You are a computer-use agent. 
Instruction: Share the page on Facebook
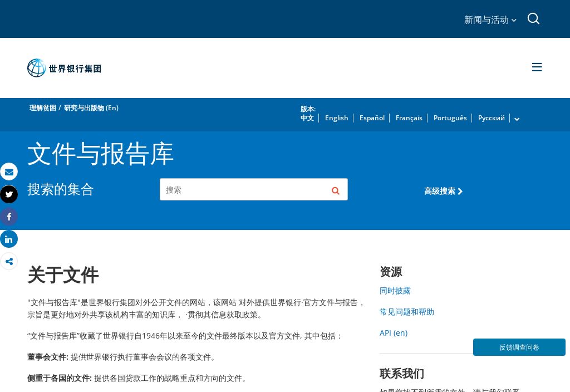click(x=9, y=217)
